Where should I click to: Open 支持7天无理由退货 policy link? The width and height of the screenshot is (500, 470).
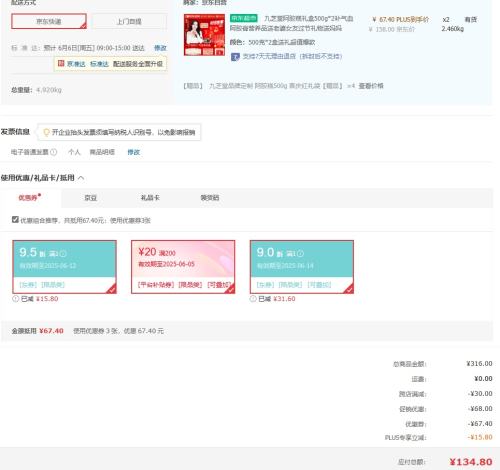pyautogui.click(x=292, y=56)
